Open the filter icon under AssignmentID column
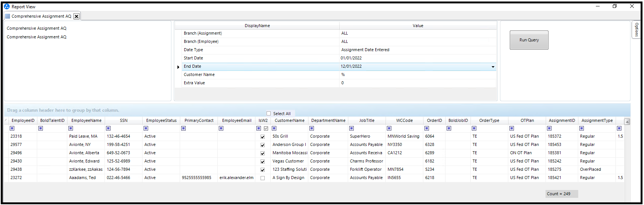The height and width of the screenshot is (205, 644). pos(549,128)
